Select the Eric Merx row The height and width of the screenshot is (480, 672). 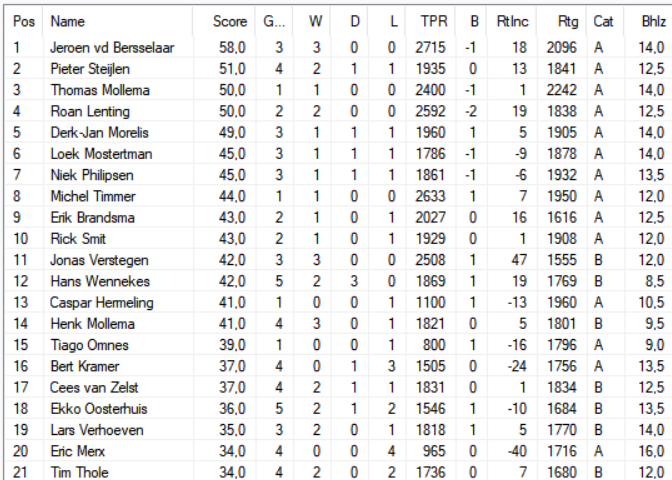(x=339, y=451)
